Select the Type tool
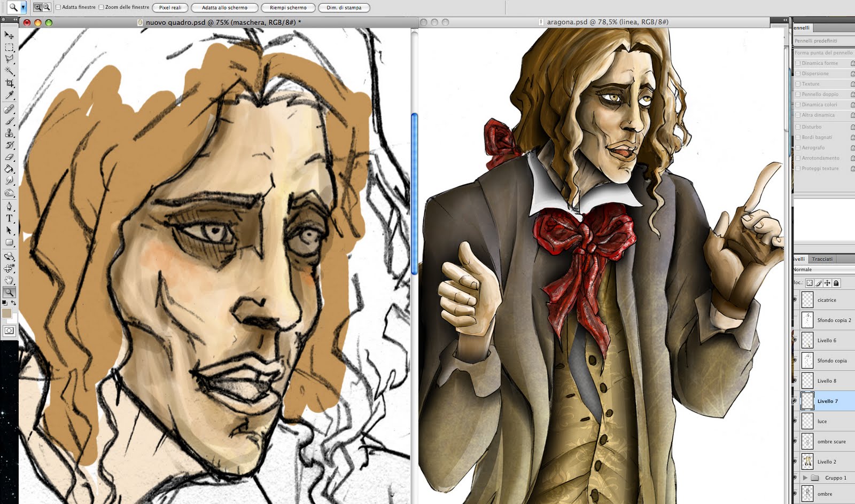Screen dimensions: 855x504 pyautogui.click(x=9, y=218)
